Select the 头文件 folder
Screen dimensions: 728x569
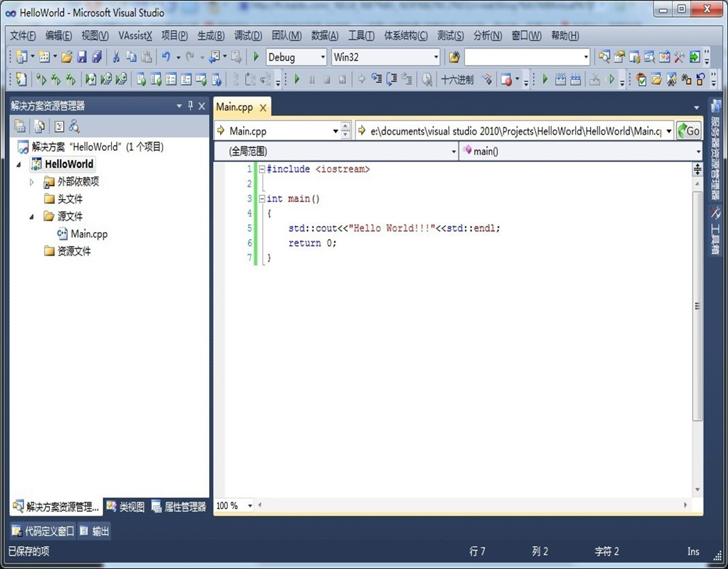click(x=64, y=199)
